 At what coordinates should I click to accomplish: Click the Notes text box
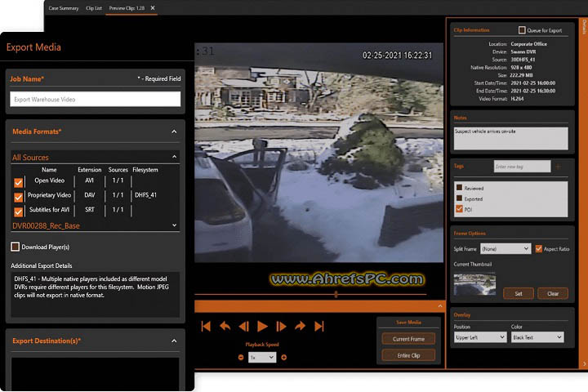(510, 138)
